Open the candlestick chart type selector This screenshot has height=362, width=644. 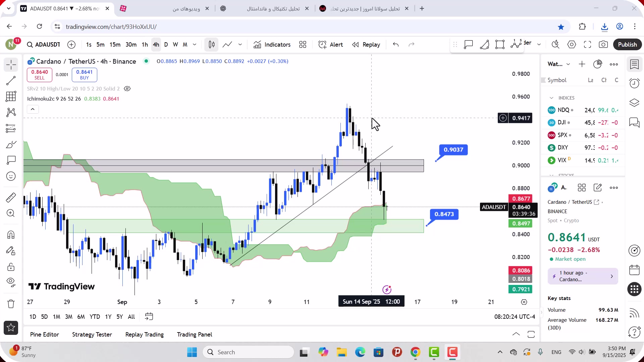[212, 45]
